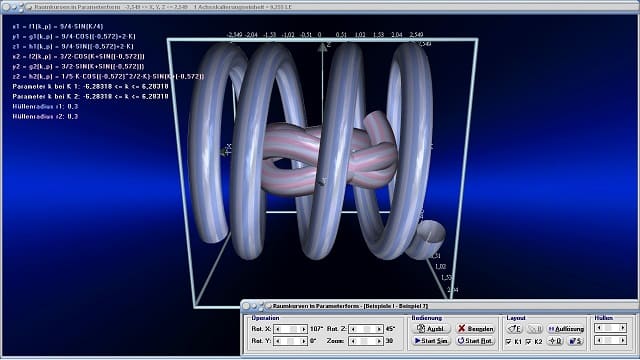Viewport: 640px width, 360px height.
Task: Click the 'Bedienung' group label
Action: click(427, 318)
